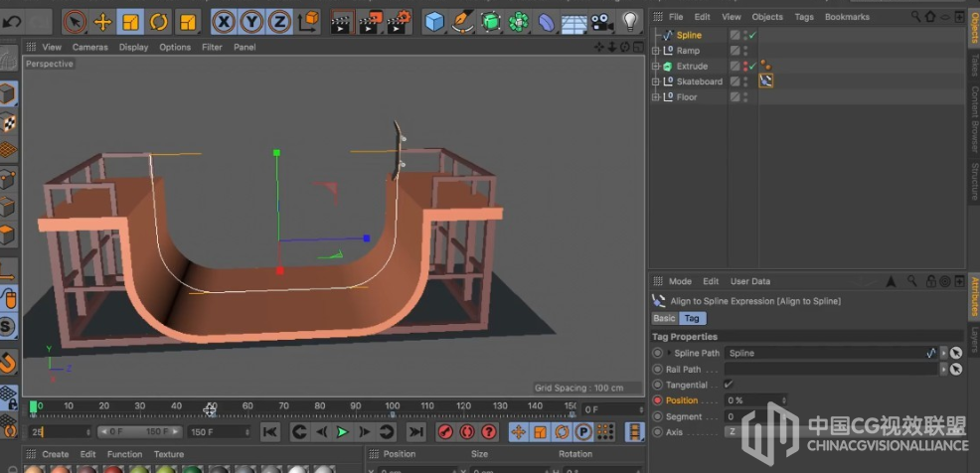Image resolution: width=980 pixels, height=473 pixels.
Task: Toggle Spline enabled checkmark
Action: [752, 36]
